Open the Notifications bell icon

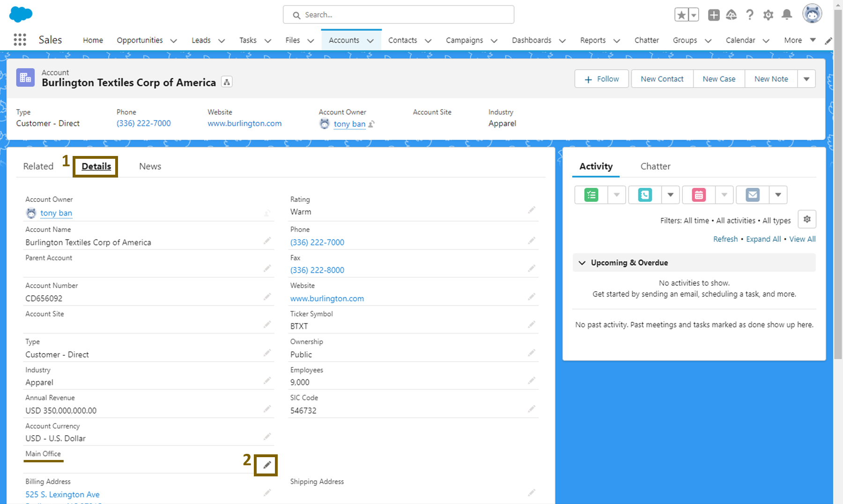[x=787, y=15]
